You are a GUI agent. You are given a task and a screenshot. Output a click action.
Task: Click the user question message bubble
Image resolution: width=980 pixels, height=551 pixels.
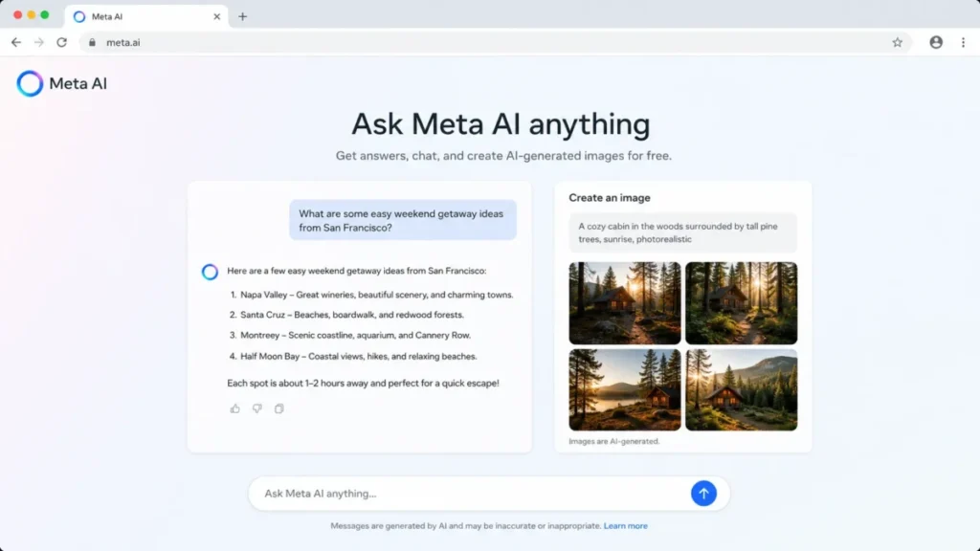click(x=403, y=220)
